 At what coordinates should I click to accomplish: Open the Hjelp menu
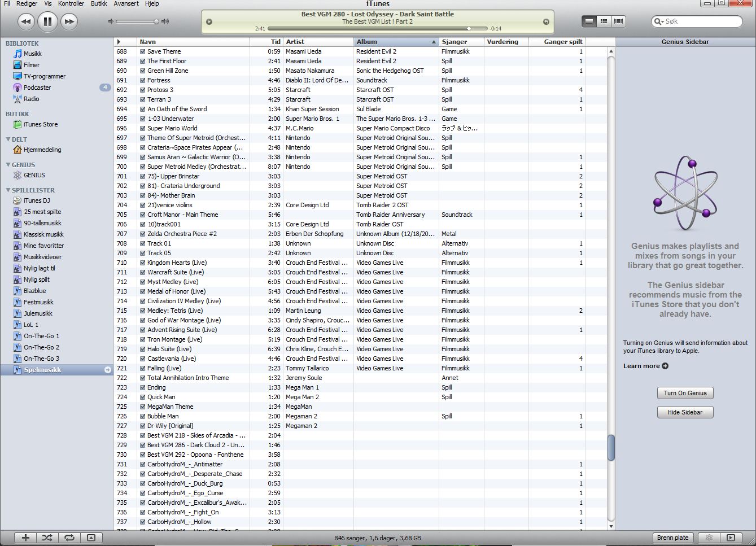click(152, 3)
